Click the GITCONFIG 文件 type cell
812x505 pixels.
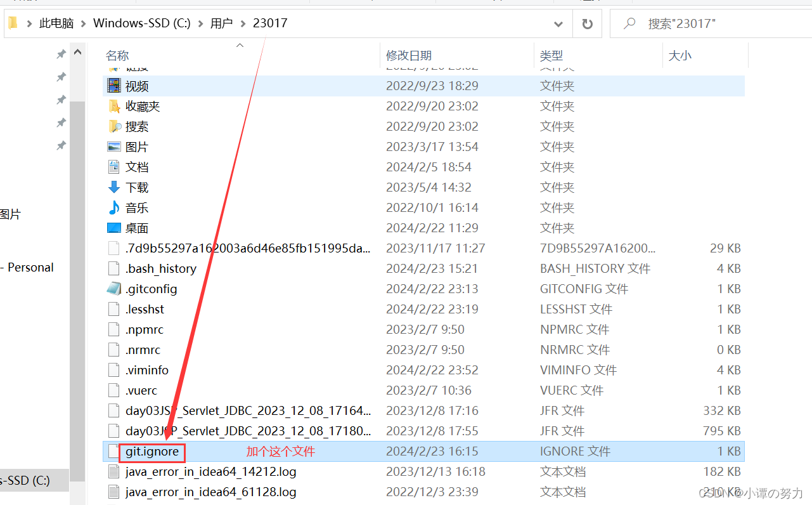tap(584, 289)
